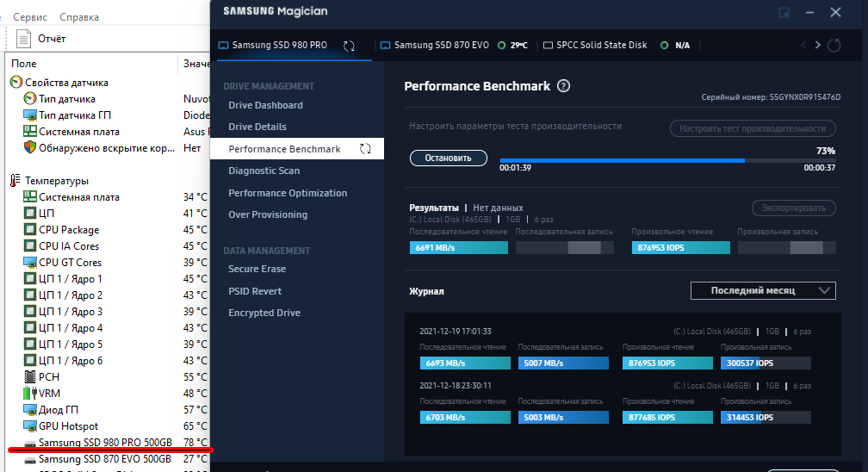Viewport: 868px width, 472px height.
Task: Go to previous drive with left arrow
Action: [803, 45]
